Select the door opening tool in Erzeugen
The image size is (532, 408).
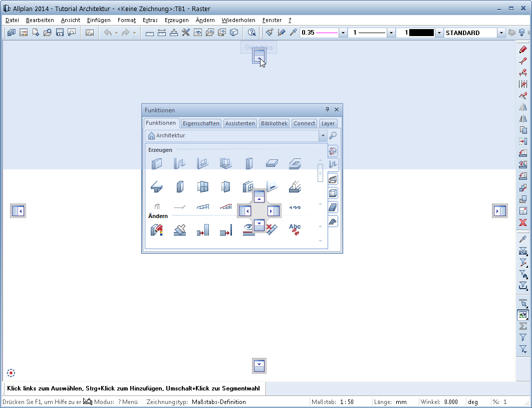click(225, 186)
